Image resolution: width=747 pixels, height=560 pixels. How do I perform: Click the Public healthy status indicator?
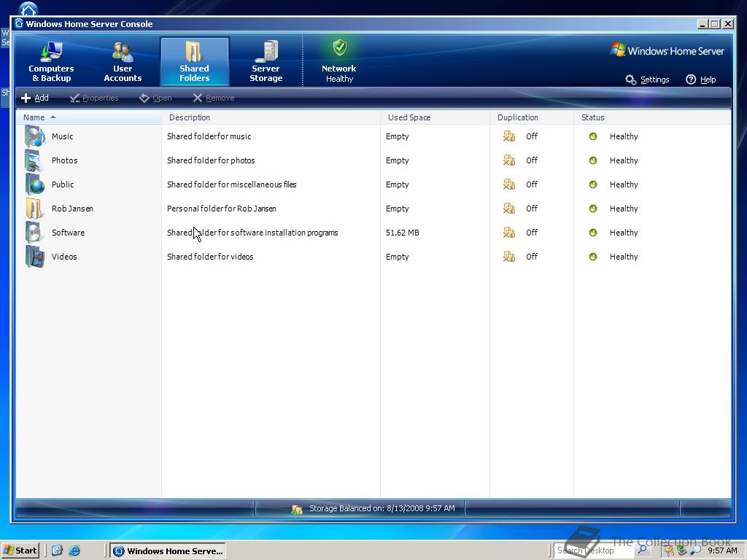(x=592, y=184)
